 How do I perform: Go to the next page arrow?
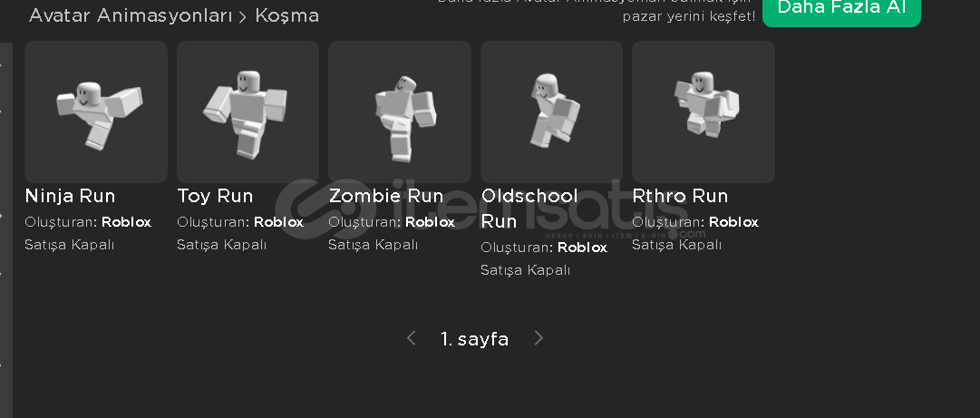coord(539,338)
